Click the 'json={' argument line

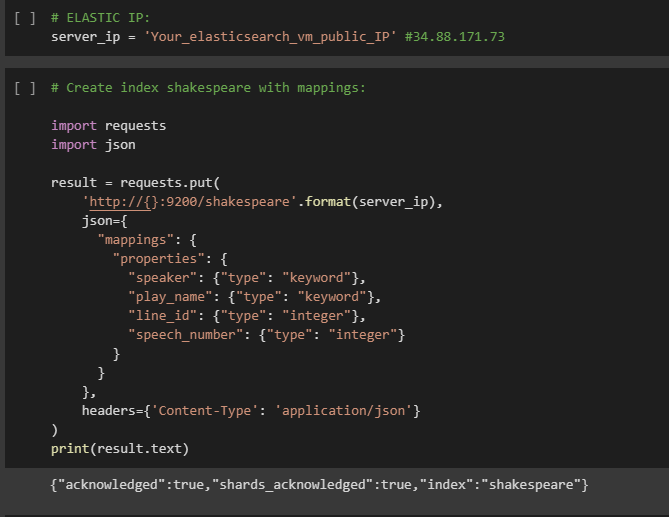pyautogui.click(x=105, y=221)
